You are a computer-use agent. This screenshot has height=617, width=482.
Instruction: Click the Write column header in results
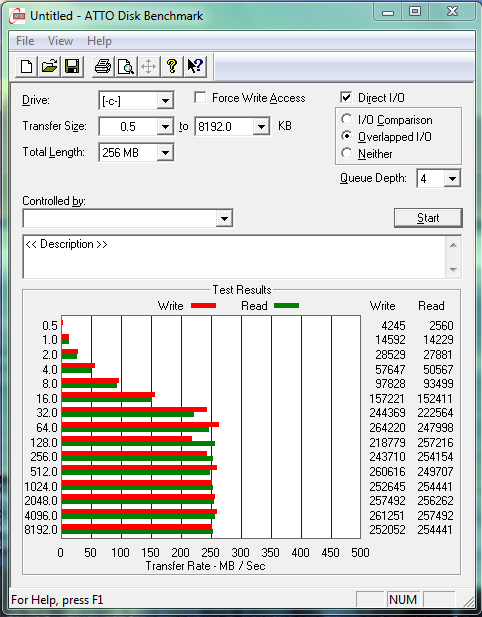pos(382,306)
